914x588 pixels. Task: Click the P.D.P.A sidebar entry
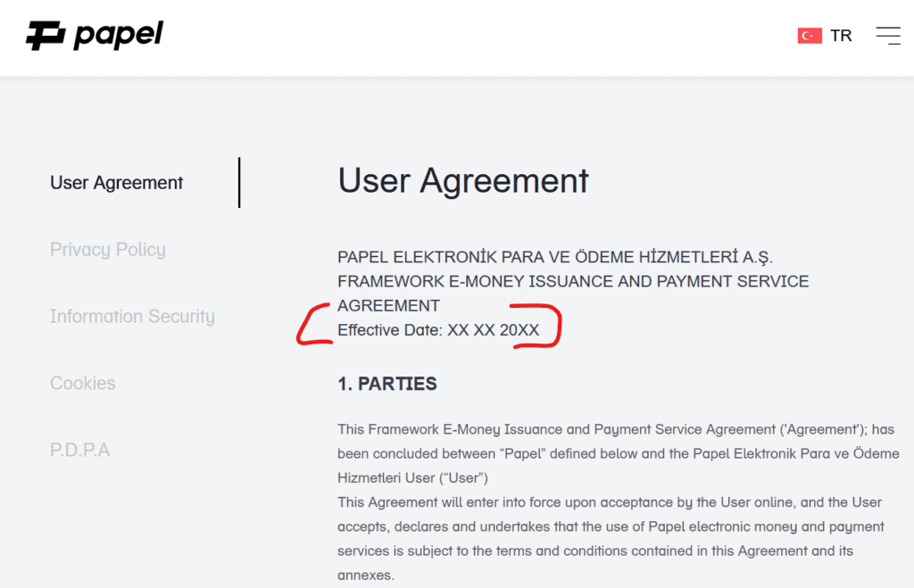[x=79, y=450]
